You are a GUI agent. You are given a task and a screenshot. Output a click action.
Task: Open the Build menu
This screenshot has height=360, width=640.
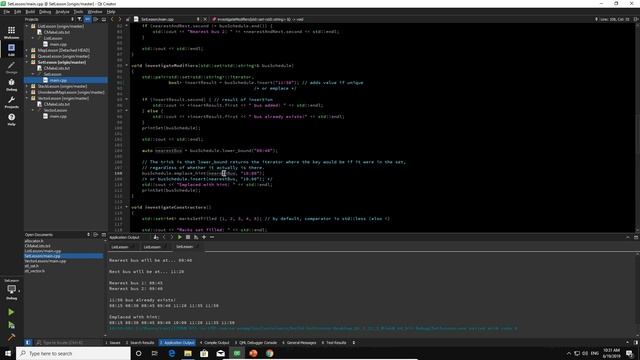pos(30,12)
